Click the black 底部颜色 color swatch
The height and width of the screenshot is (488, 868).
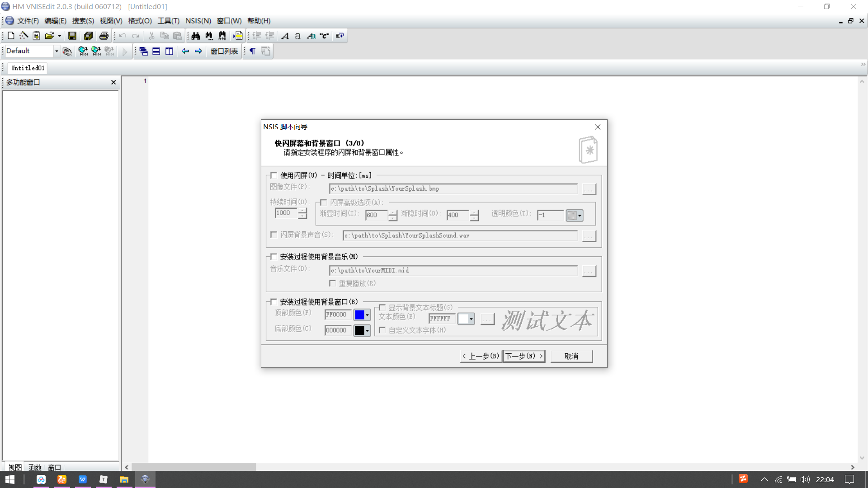359,331
